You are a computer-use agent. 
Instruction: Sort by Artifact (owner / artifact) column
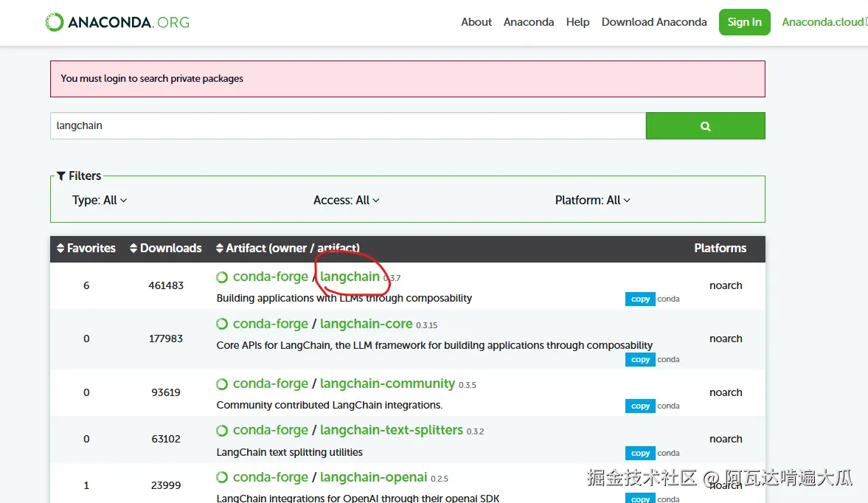(288, 249)
